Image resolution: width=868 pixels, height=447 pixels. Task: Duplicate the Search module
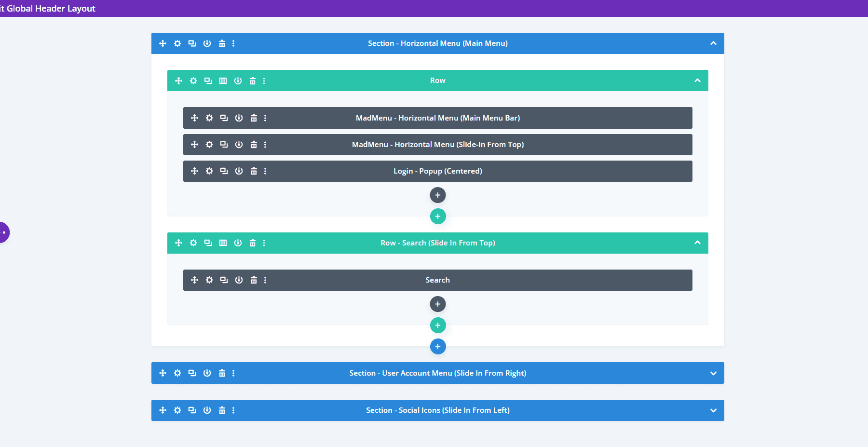point(224,280)
